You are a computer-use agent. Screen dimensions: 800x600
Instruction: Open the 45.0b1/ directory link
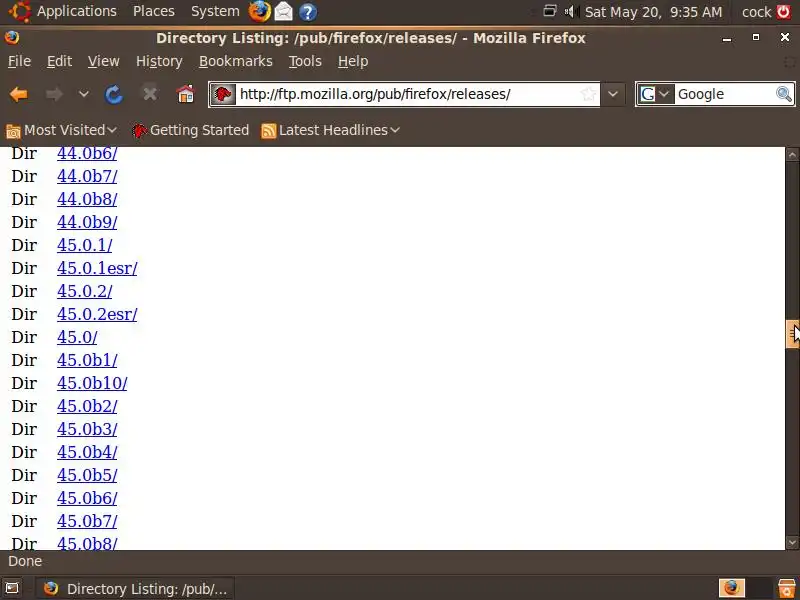87,360
